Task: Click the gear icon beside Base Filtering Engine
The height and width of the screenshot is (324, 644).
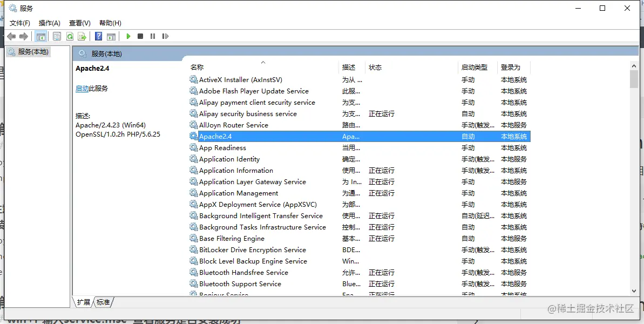Action: (193, 239)
